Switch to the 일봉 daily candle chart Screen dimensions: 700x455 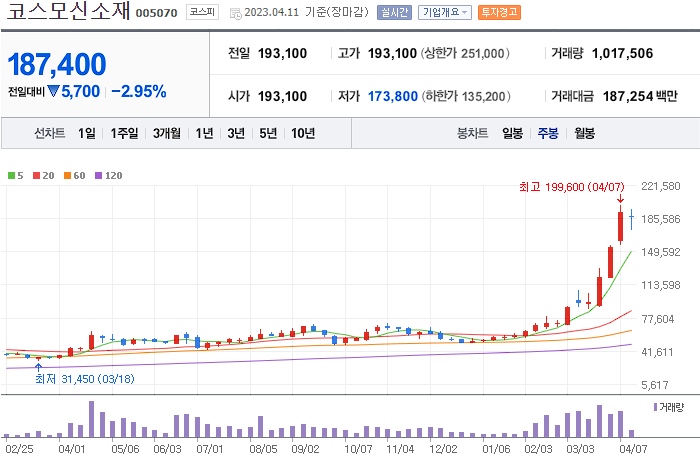(x=512, y=133)
